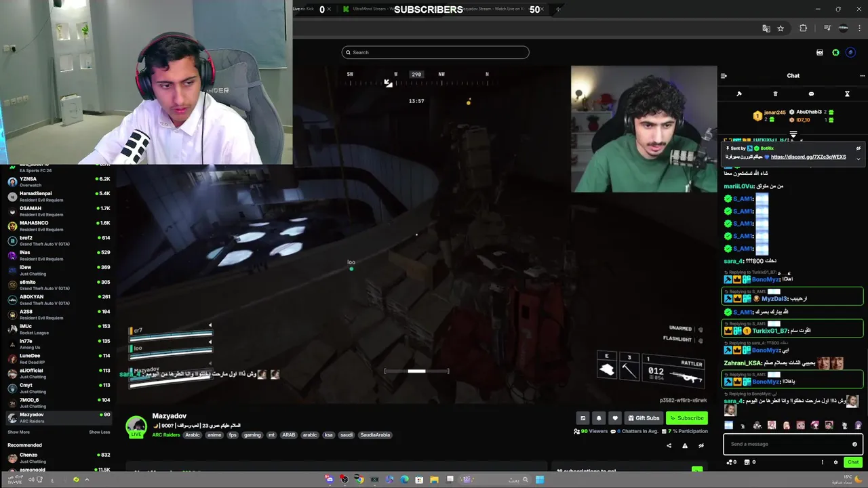Click the green Kick logo icon in header
The width and height of the screenshot is (868, 488).
[x=835, y=52]
